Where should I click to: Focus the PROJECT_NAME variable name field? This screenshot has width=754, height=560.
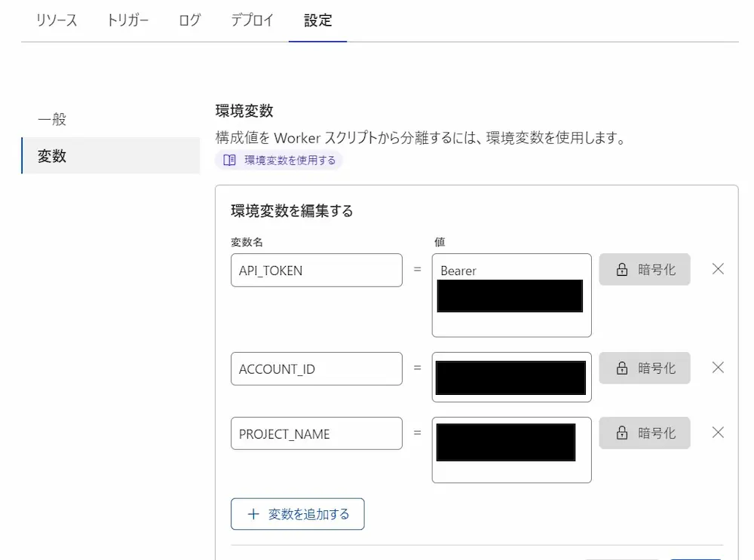coord(316,433)
